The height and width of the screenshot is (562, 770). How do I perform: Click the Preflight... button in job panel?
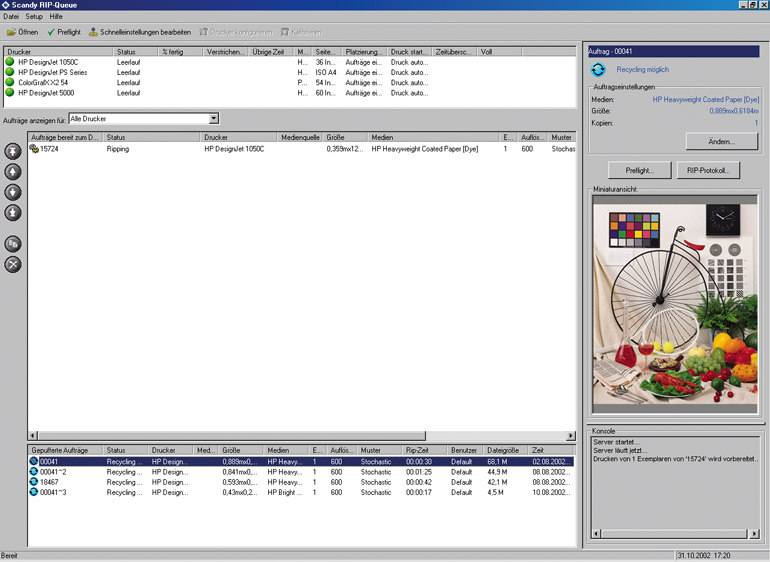[x=639, y=170]
